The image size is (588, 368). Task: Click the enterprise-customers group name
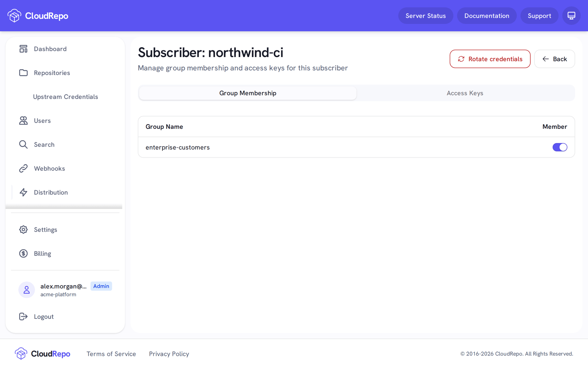pos(178,147)
